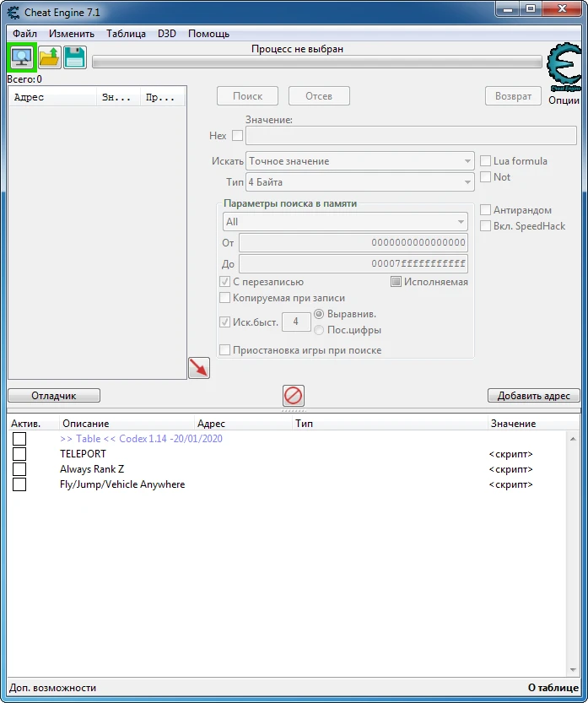Enable the Lua formula checkbox
Image resolution: width=588 pixels, height=703 pixels.
click(485, 161)
